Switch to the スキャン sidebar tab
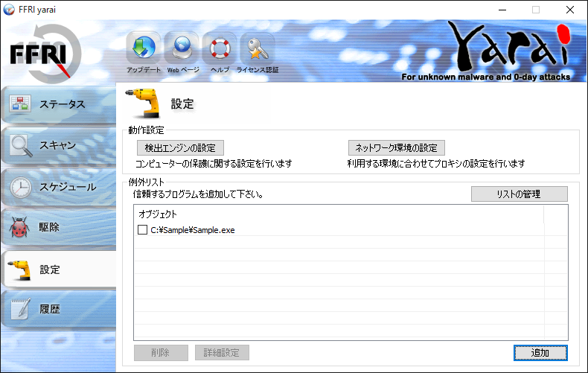This screenshot has height=373, width=588. (59, 145)
